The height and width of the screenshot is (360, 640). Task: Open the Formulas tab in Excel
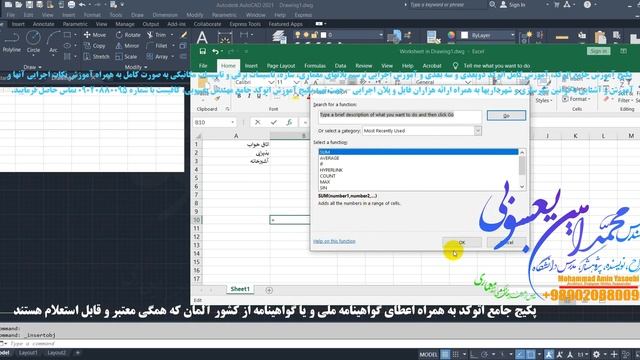(x=315, y=66)
